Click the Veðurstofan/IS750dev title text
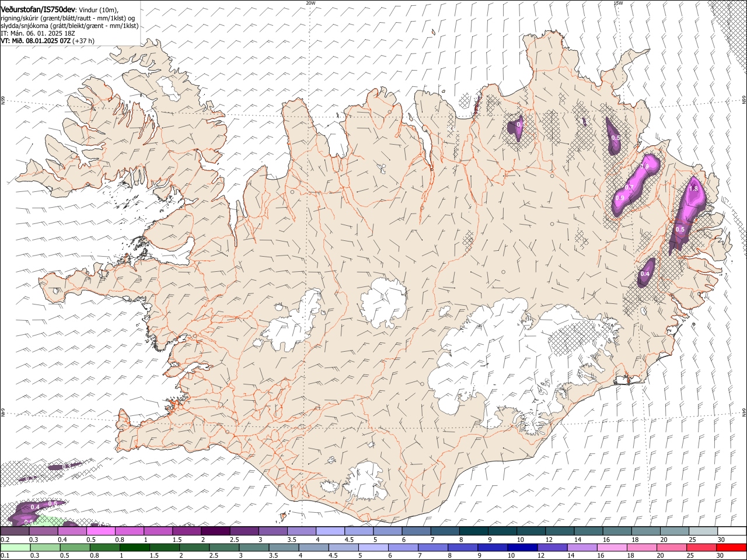The image size is (747, 560). tap(38, 10)
